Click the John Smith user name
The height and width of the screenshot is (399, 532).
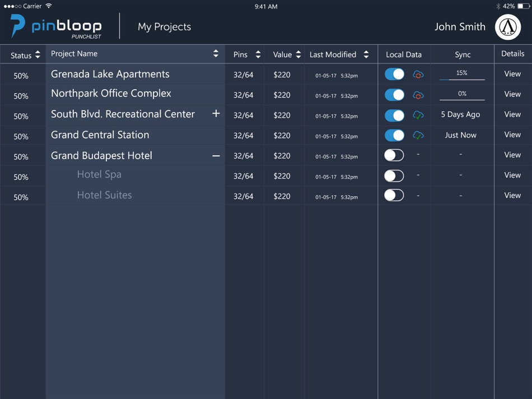tap(460, 27)
